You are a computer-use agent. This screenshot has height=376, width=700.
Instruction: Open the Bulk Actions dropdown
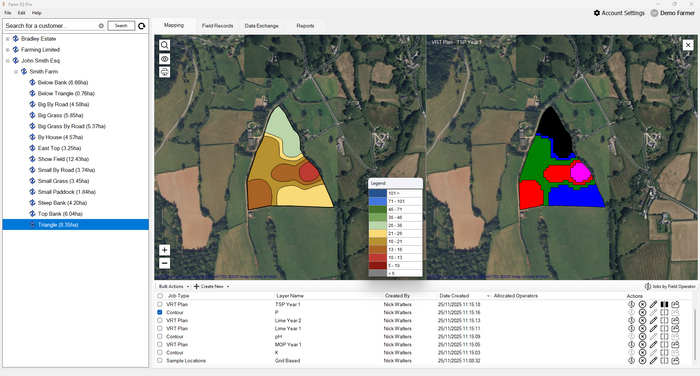click(x=174, y=286)
